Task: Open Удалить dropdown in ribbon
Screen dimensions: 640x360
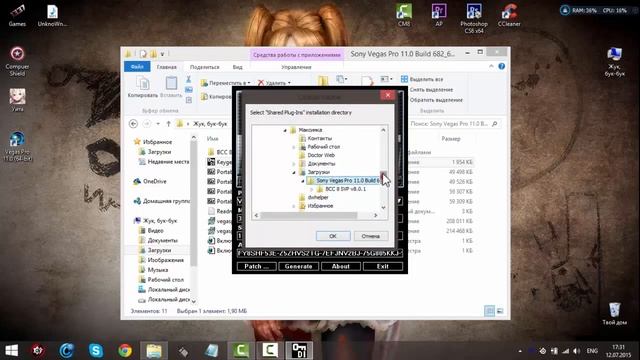Action: coord(274,83)
